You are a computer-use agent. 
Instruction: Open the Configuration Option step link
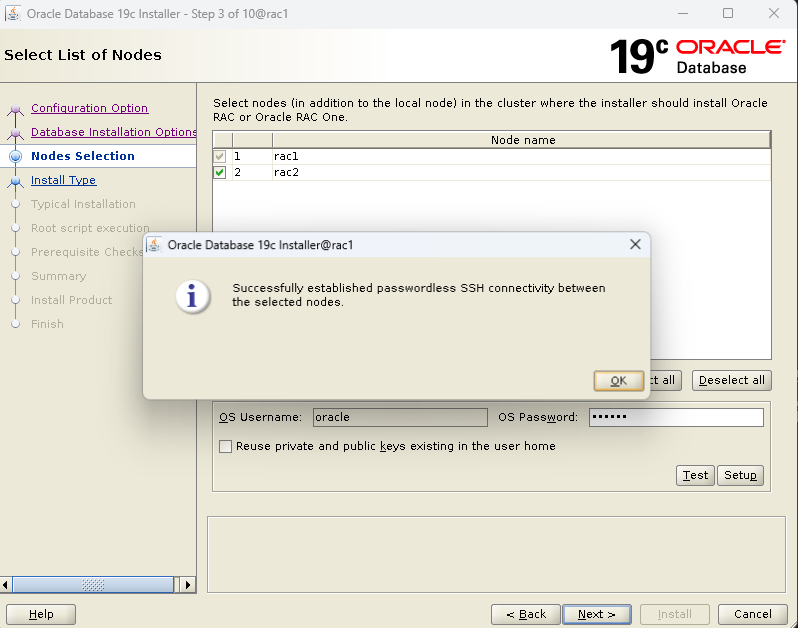coord(90,108)
